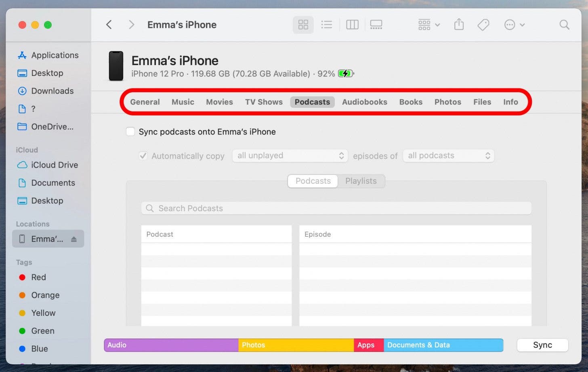Toggle the Automatically copy checkbox

point(143,156)
